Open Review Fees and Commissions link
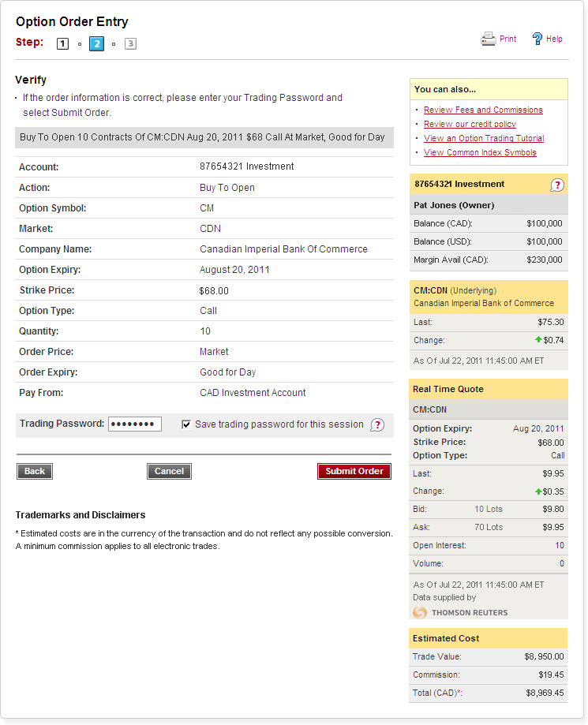 tap(483, 110)
